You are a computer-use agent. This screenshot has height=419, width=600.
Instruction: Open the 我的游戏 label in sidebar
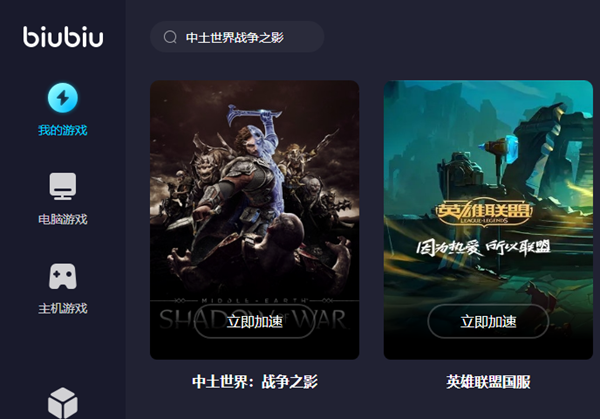coord(63,130)
